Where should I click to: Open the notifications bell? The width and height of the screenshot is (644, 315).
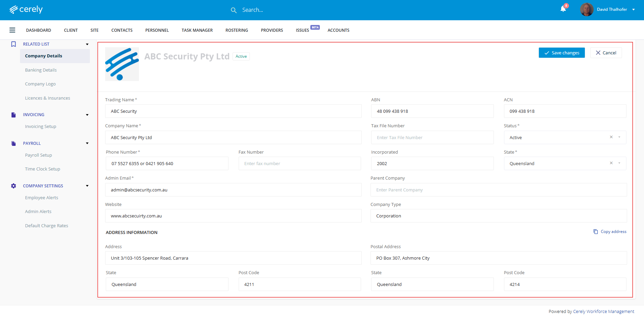[x=563, y=9]
